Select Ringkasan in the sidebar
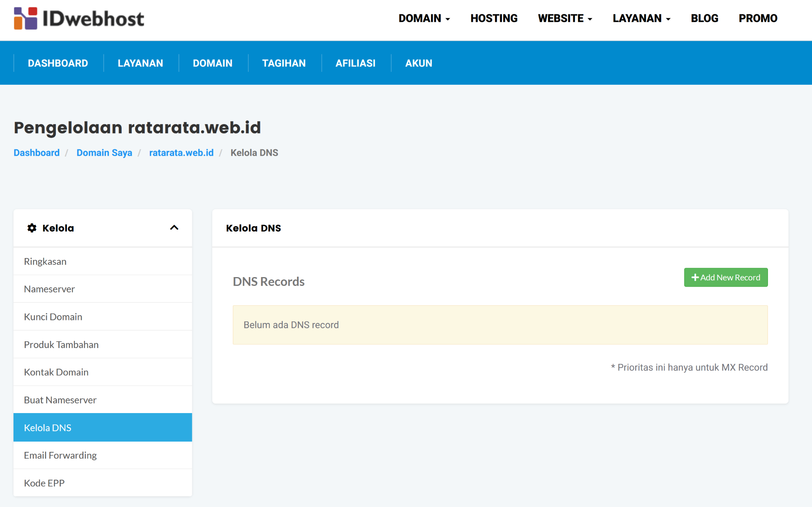The height and width of the screenshot is (507, 812). (103, 261)
